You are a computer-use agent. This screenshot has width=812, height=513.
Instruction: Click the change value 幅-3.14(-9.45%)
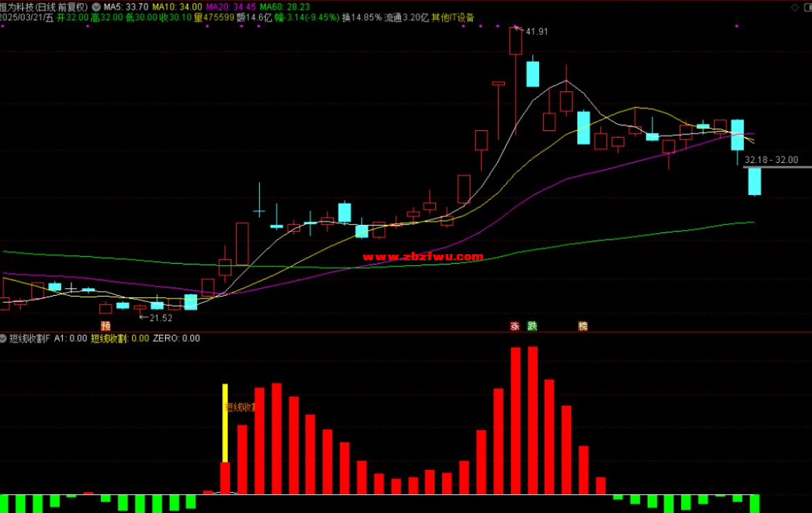pos(307,17)
